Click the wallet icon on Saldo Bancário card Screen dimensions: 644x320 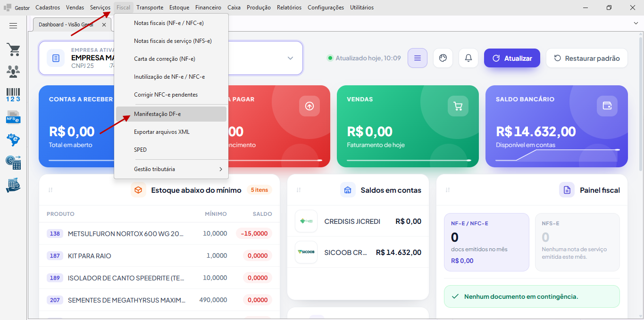tap(607, 106)
